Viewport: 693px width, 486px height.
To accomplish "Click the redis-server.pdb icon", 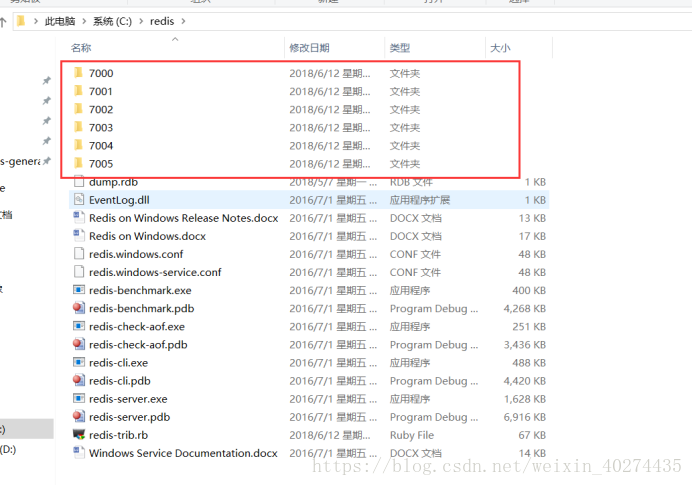I will [79, 416].
